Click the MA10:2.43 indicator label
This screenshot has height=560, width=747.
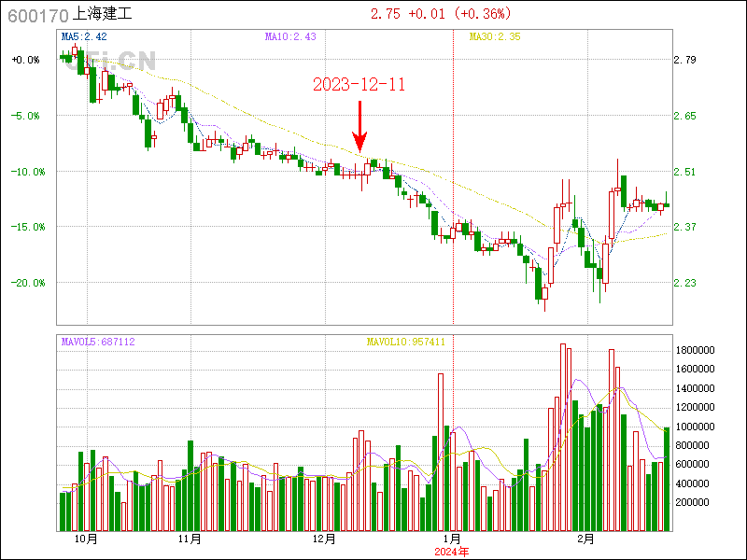coord(290,36)
